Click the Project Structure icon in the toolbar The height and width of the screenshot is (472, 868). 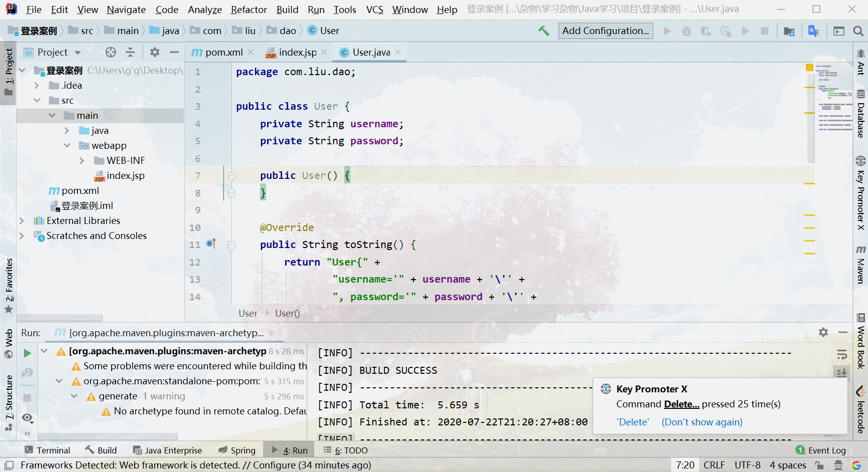789,31
